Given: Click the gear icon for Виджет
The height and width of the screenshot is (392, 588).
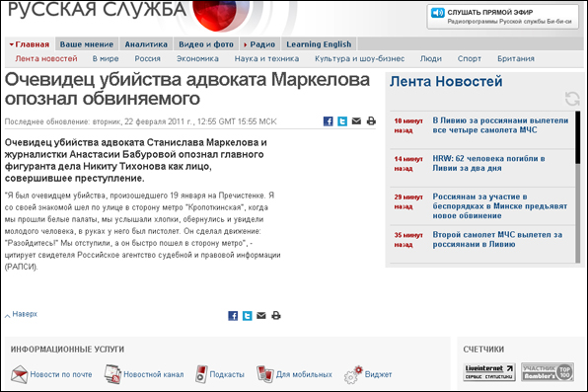Looking at the screenshot, I should 353,375.
